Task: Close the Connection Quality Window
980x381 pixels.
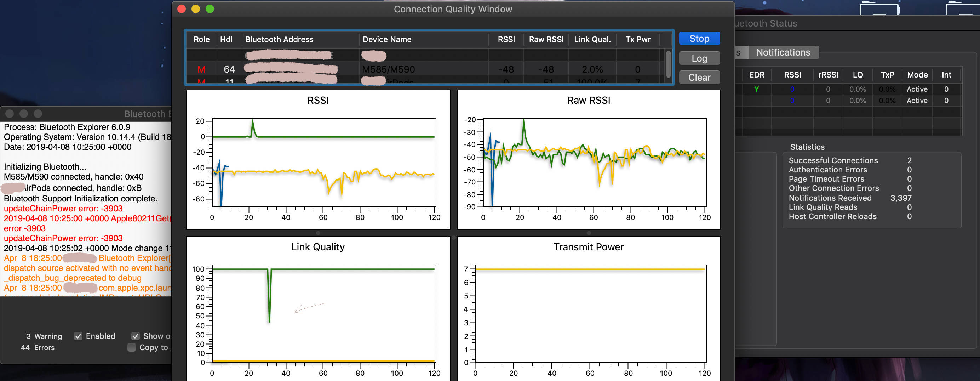Action: pyautogui.click(x=182, y=9)
